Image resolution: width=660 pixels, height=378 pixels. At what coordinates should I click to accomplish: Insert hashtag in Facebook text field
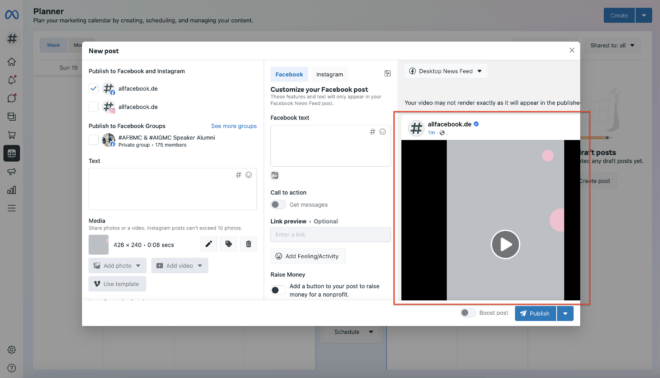tap(372, 132)
